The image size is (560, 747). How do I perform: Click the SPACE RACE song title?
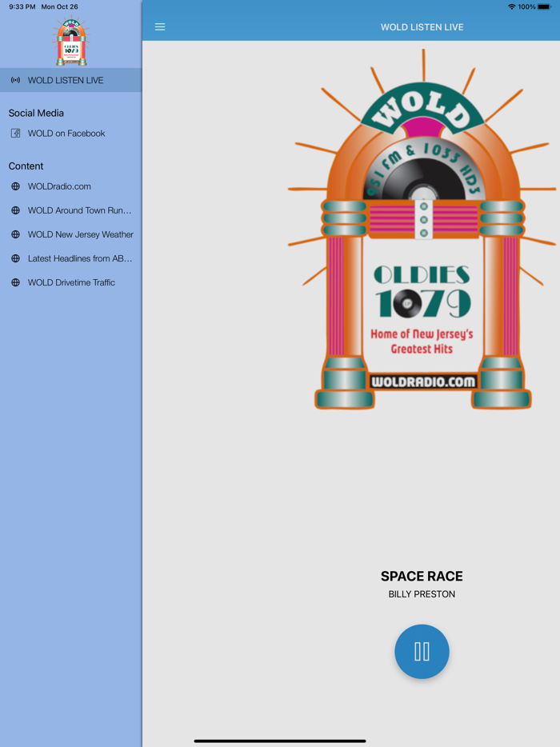(x=422, y=577)
